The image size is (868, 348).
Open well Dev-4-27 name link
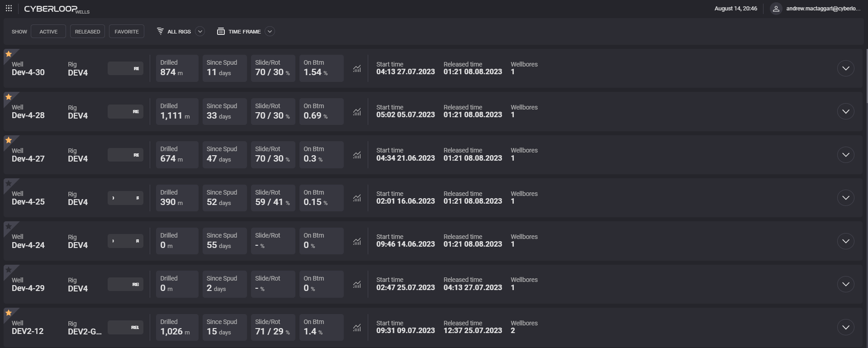click(28, 159)
